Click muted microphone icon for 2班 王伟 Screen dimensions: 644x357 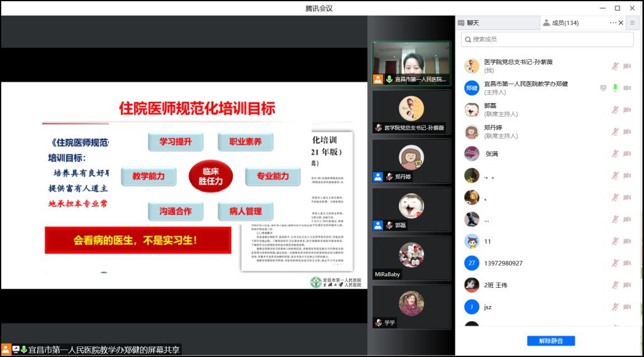615,285
